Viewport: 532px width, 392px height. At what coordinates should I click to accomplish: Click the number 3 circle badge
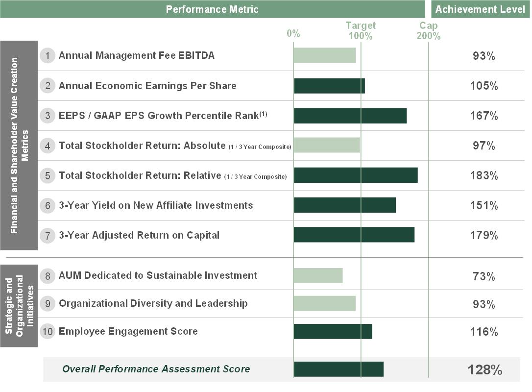pos(48,116)
